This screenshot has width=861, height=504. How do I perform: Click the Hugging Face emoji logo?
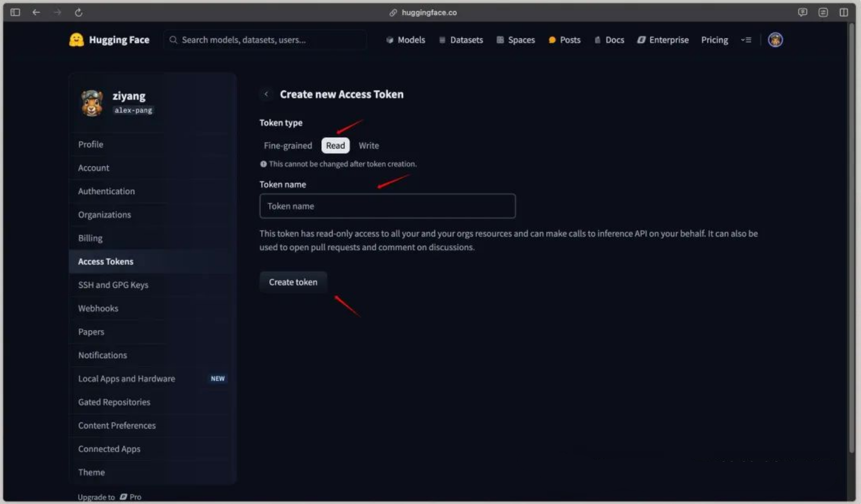point(77,40)
